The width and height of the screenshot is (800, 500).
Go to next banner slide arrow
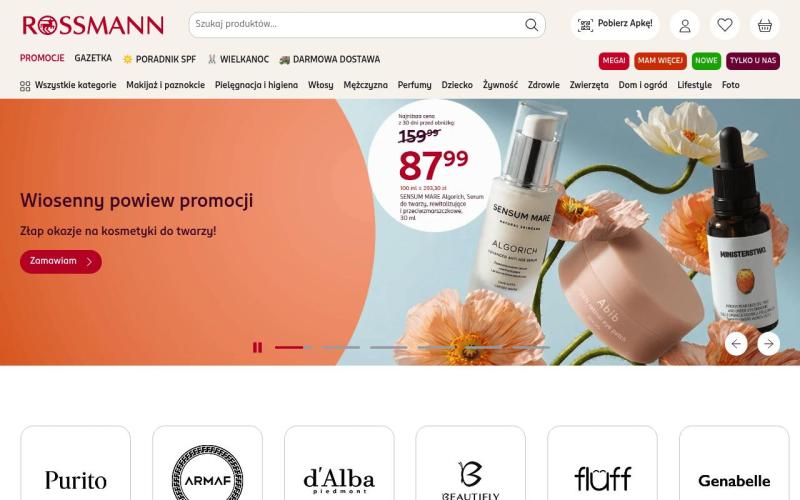pos(768,344)
